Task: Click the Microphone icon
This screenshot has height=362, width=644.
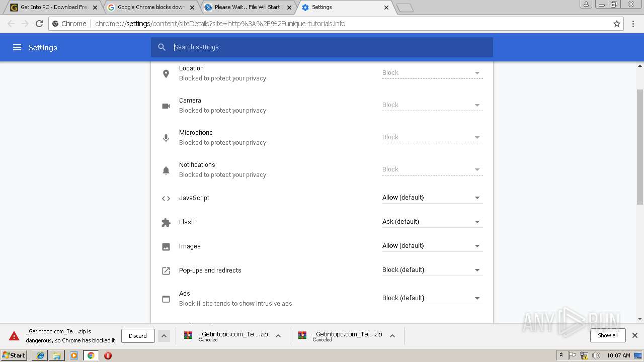Action: click(166, 138)
